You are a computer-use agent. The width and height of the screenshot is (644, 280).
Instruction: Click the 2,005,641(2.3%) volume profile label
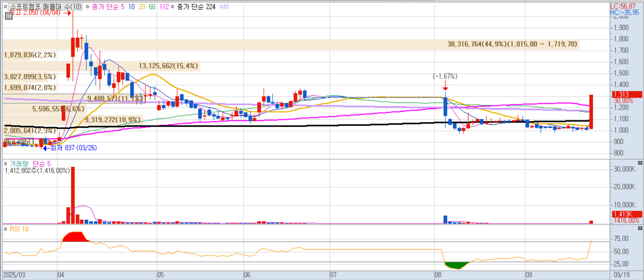coord(30,130)
